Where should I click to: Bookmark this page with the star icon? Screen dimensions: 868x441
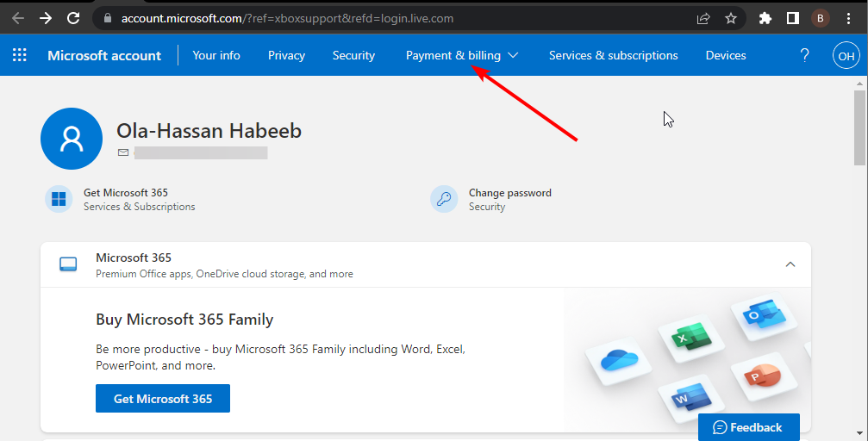(731, 18)
